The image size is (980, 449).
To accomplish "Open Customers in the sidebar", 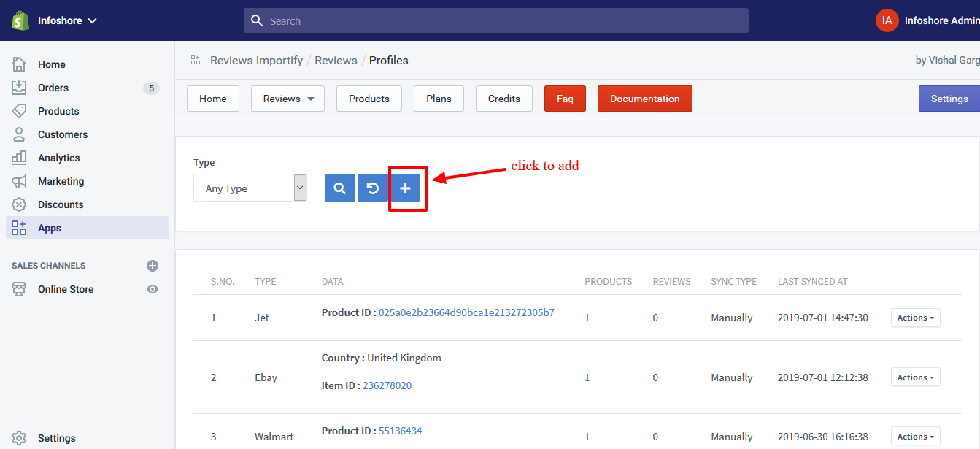I will [x=63, y=134].
